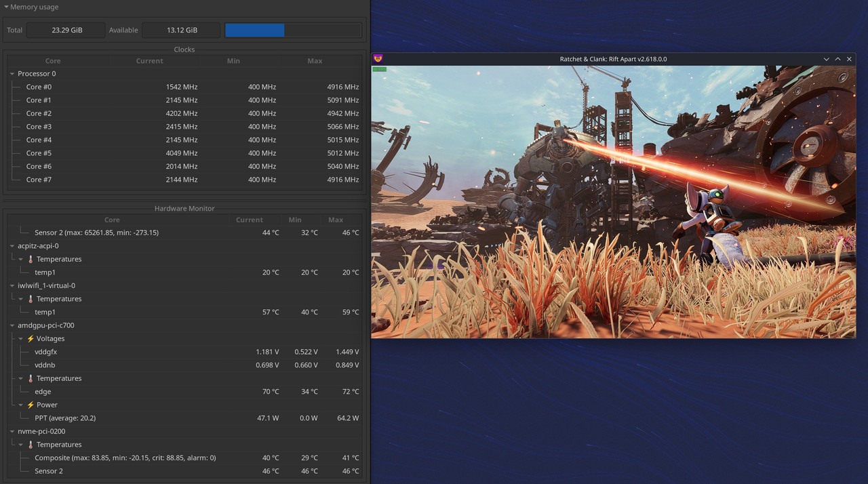Select temp1 row under acpitz-acpi-0
Image resolution: width=868 pixels, height=484 pixels.
tap(184, 273)
